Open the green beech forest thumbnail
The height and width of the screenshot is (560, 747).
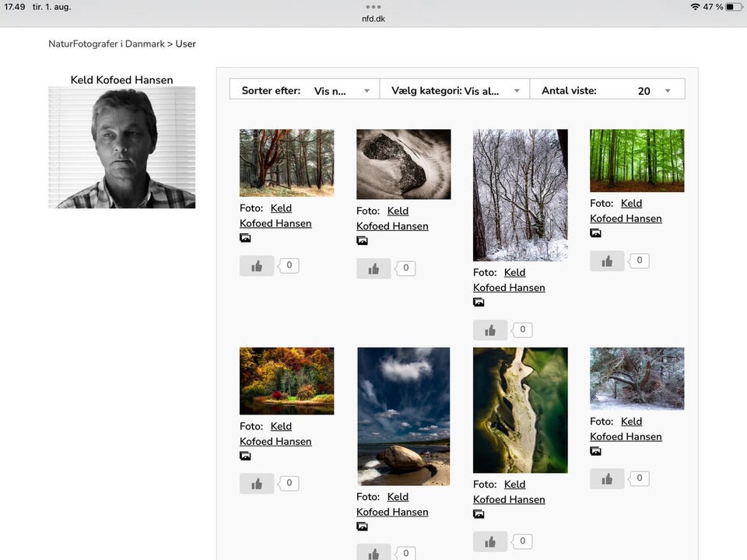point(637,160)
